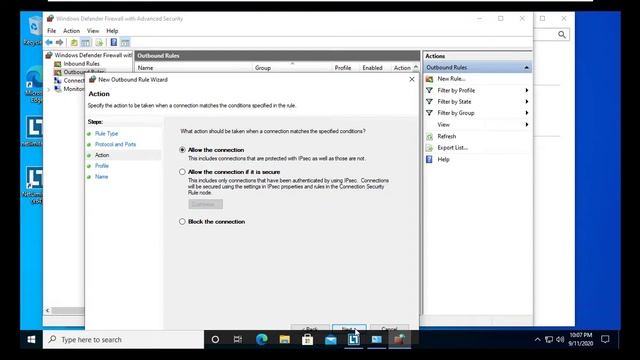Click the Profile wizard step
Screen dimensions: 640x360
click(102, 166)
